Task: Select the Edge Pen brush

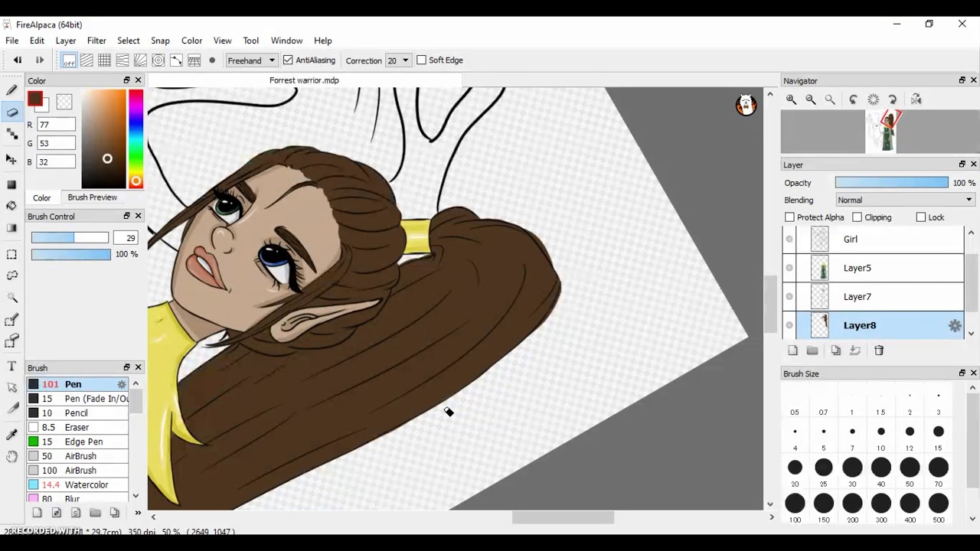Action: (x=78, y=442)
